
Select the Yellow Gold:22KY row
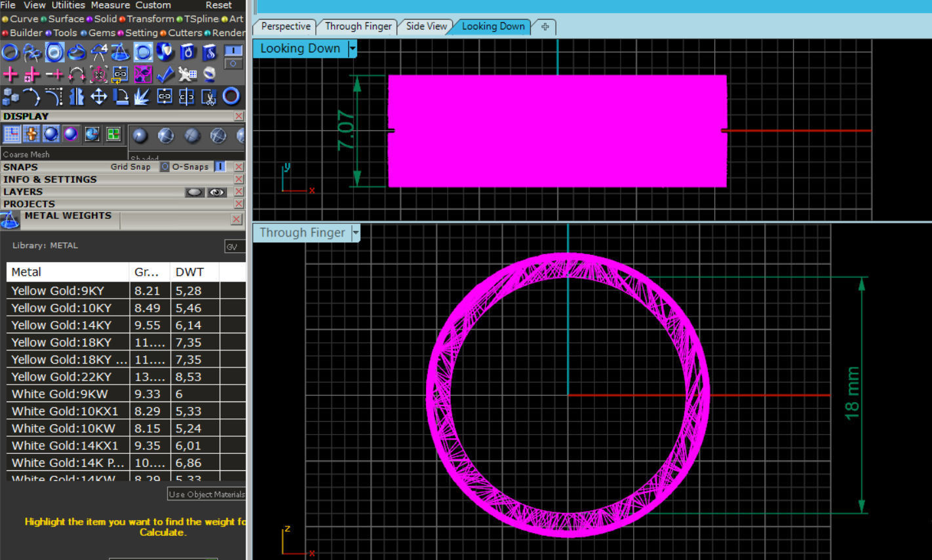tap(126, 377)
